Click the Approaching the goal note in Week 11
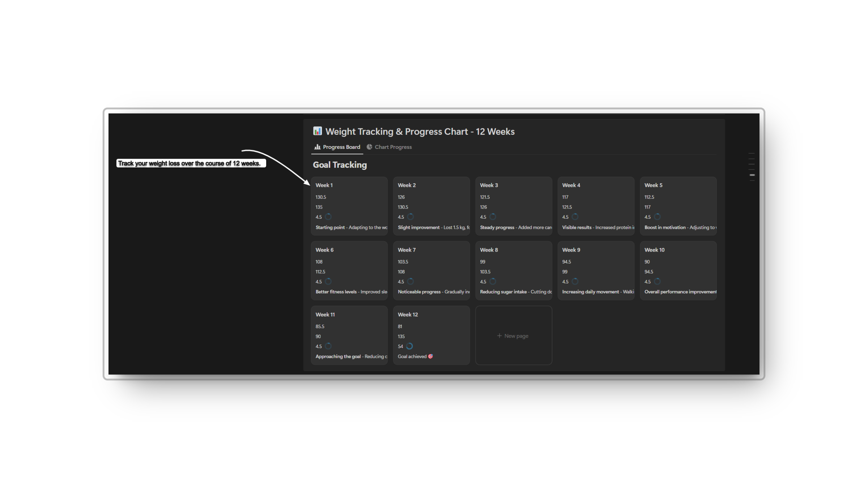 [351, 356]
